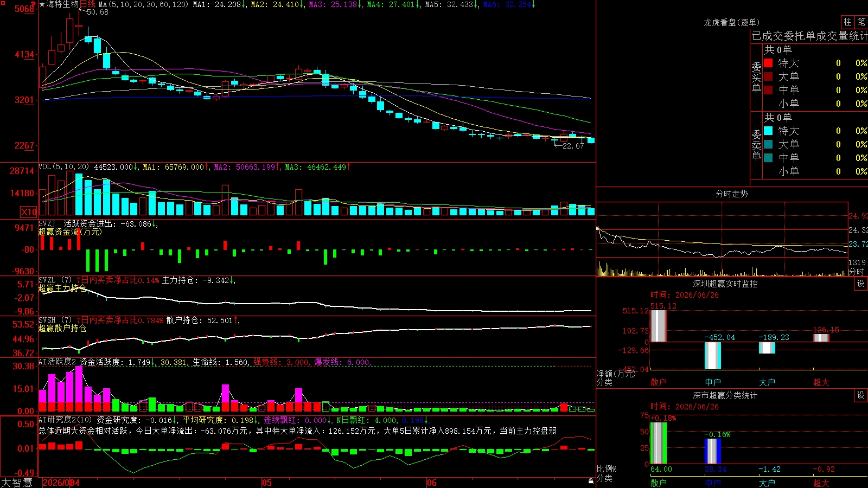Click the teal 大单 swatch under 委卖单

coord(768,144)
